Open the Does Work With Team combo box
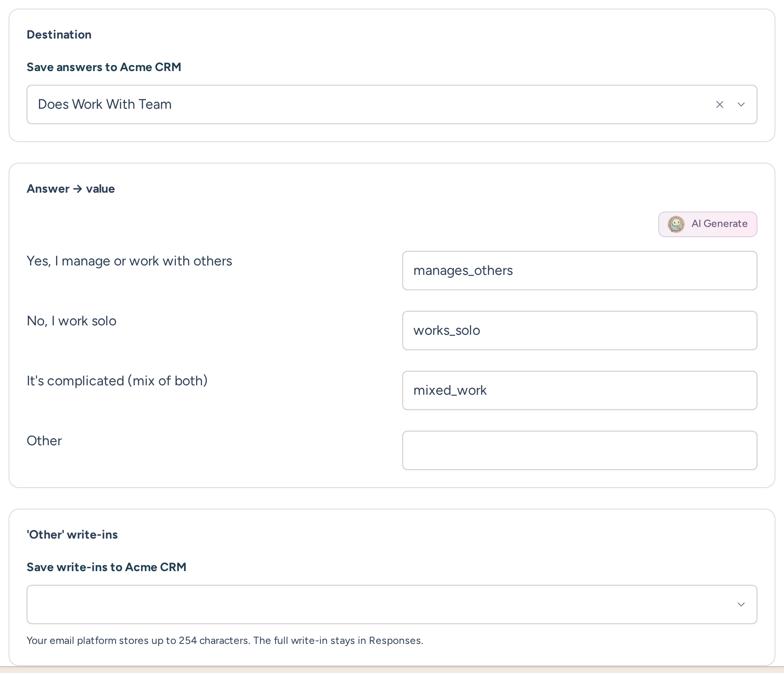Viewport: 784px width, 673px height. pyautogui.click(x=392, y=104)
